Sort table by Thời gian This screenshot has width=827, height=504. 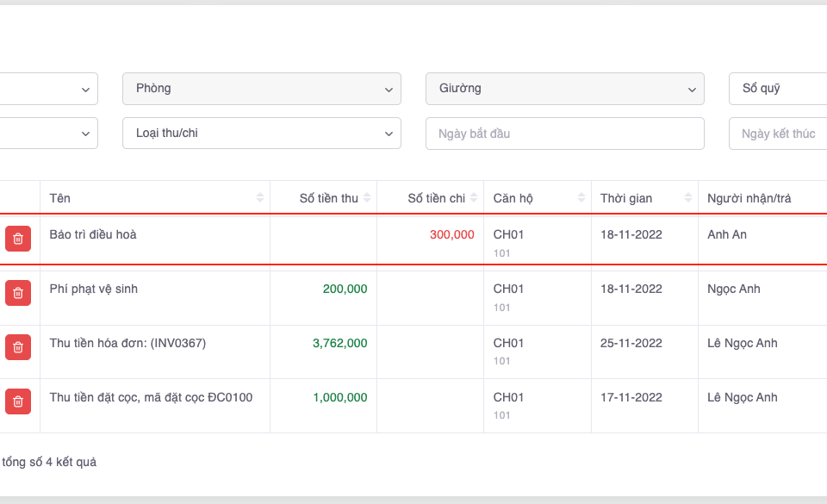tap(687, 198)
